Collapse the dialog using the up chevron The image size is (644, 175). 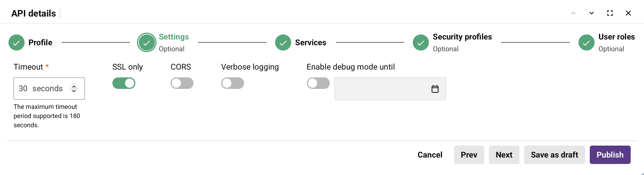(573, 13)
